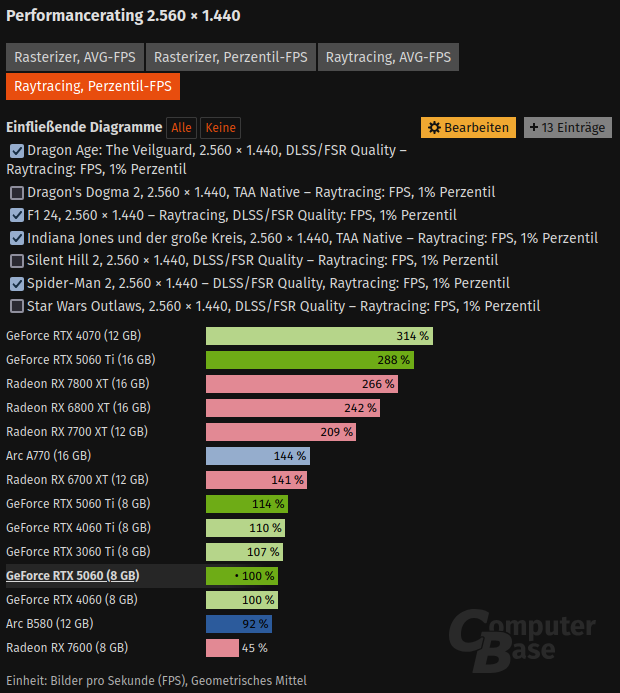Viewport: 620px width, 693px height.
Task: Click the 100 % bar for RTX 4060
Action: tap(242, 600)
